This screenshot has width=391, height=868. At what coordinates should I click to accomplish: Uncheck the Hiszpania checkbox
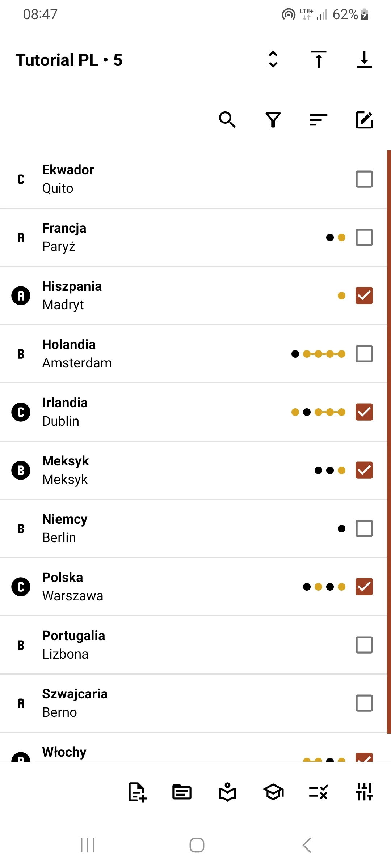[364, 295]
